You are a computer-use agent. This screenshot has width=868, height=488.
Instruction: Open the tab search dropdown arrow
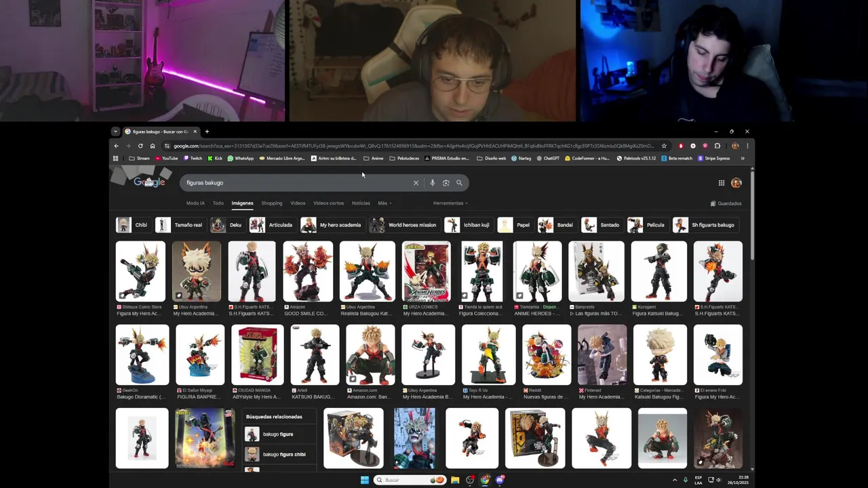pyautogui.click(x=116, y=131)
